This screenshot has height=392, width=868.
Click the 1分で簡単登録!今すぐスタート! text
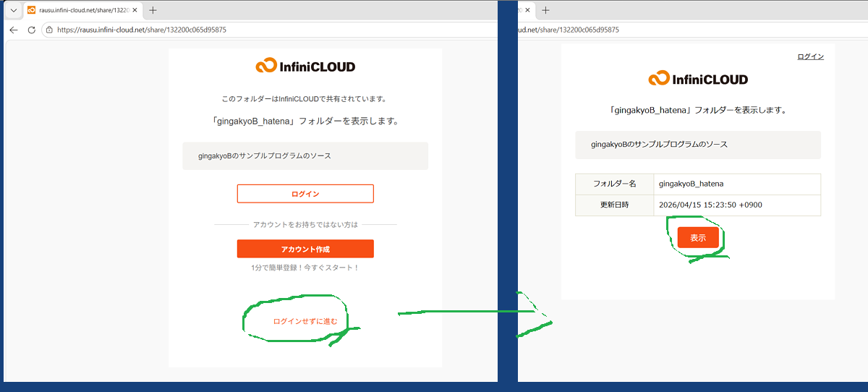(305, 268)
